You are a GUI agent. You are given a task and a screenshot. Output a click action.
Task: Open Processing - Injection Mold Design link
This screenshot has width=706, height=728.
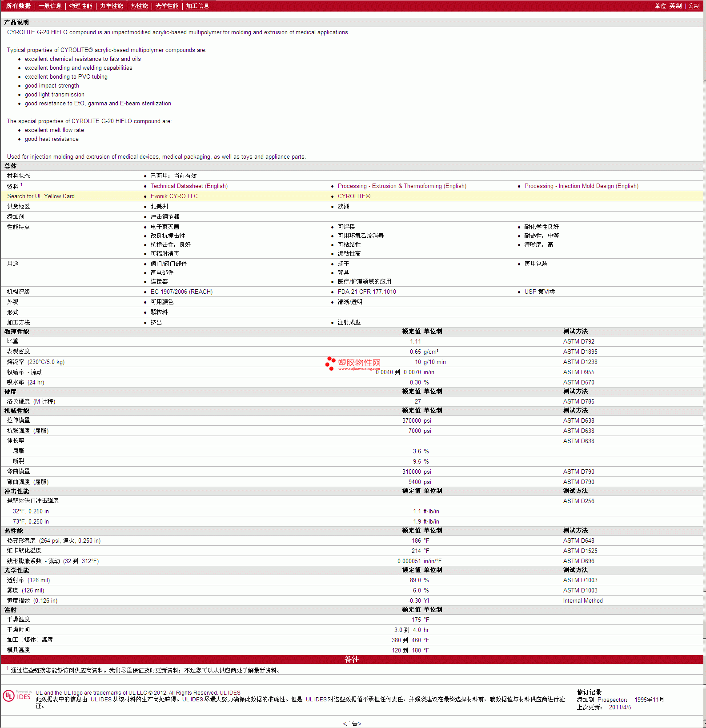point(581,186)
